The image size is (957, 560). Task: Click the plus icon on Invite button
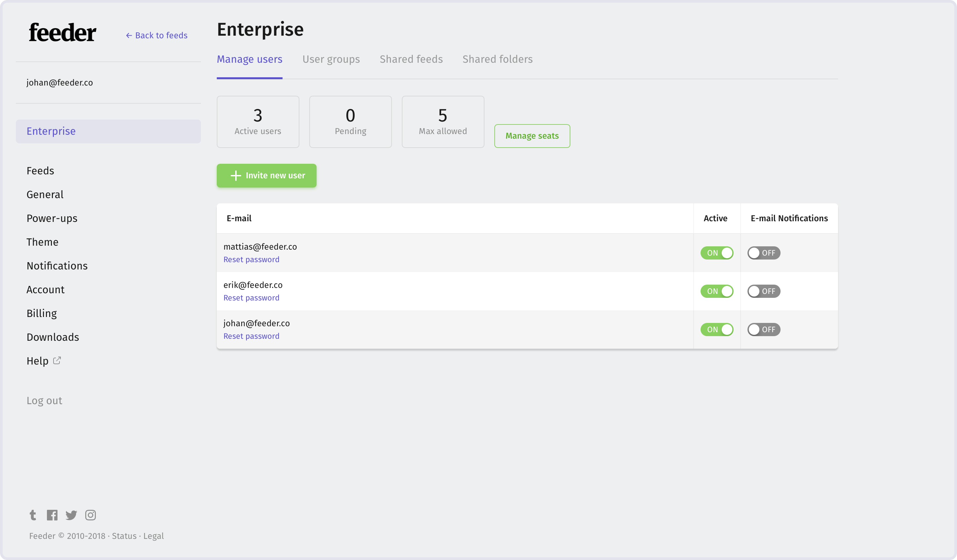pos(236,176)
